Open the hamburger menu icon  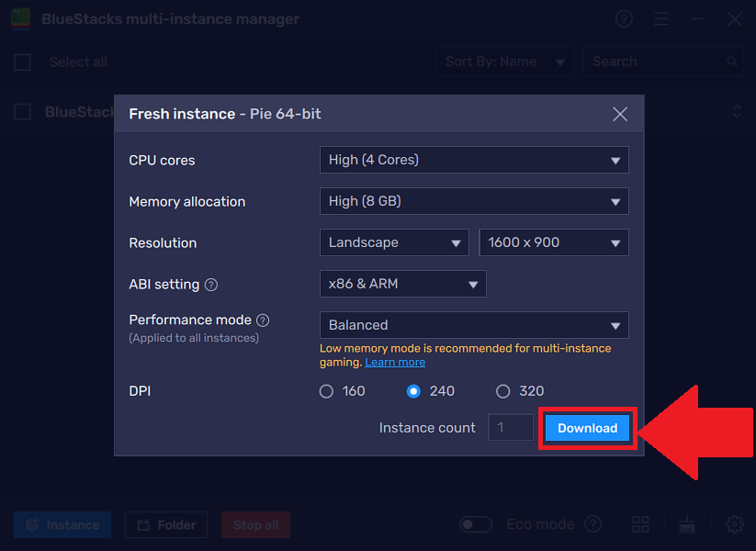661,19
